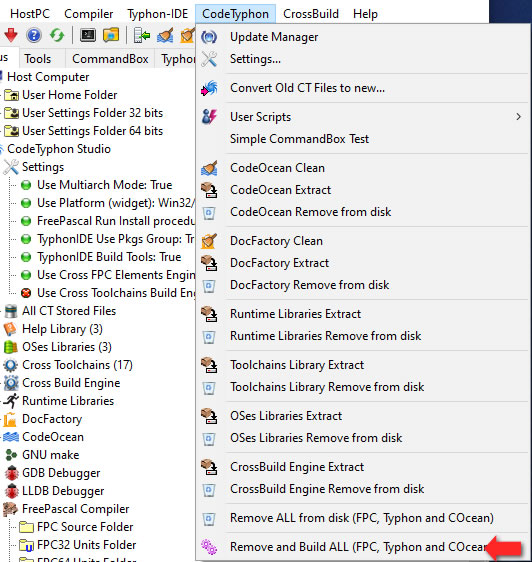Click the GNU make tree icon
The image size is (532, 562).
[11, 455]
